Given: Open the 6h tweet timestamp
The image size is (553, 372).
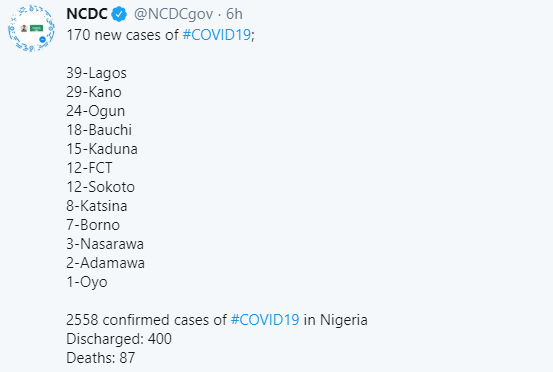Looking at the screenshot, I should (x=234, y=14).
